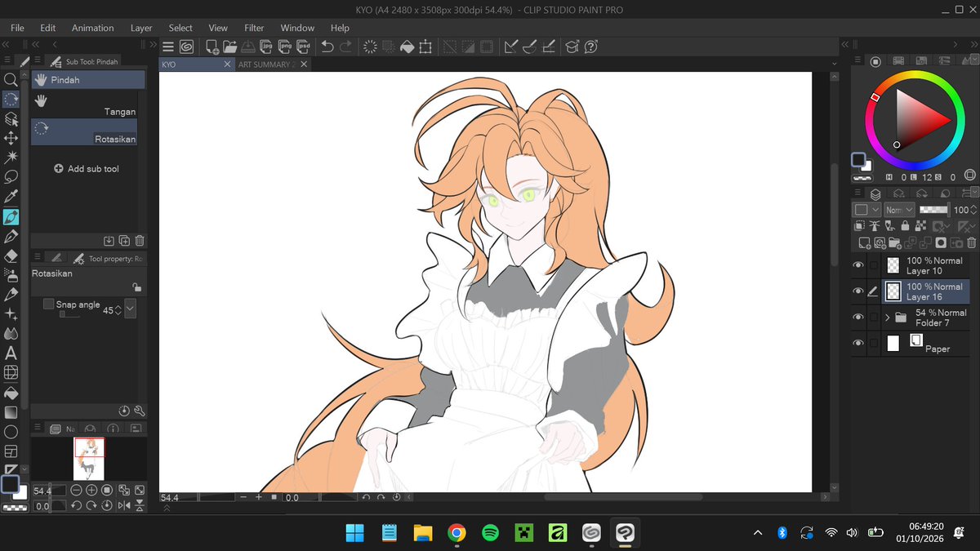
Task: Open CLIP STUDIO from the command bar
Action: coord(186,47)
